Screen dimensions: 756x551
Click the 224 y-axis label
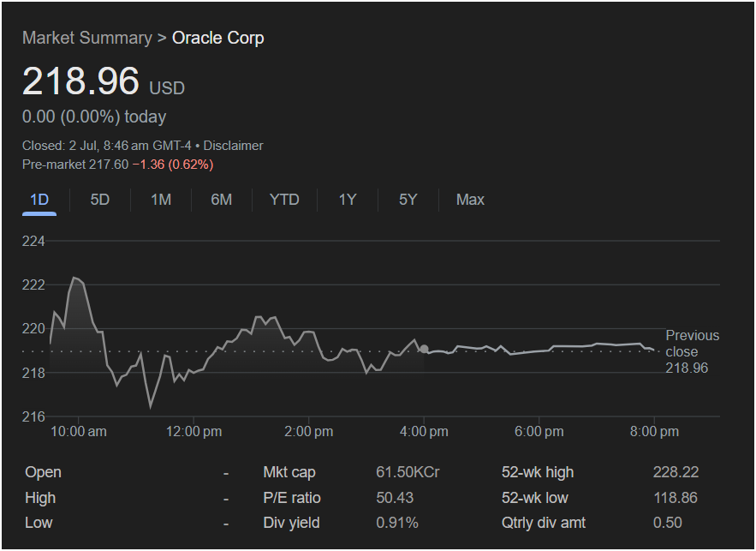coord(33,242)
